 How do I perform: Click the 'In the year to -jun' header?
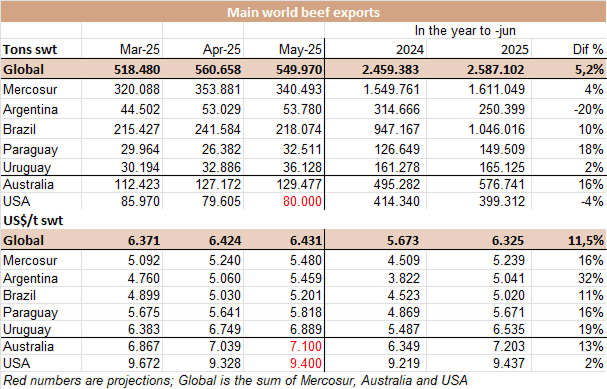(465, 31)
